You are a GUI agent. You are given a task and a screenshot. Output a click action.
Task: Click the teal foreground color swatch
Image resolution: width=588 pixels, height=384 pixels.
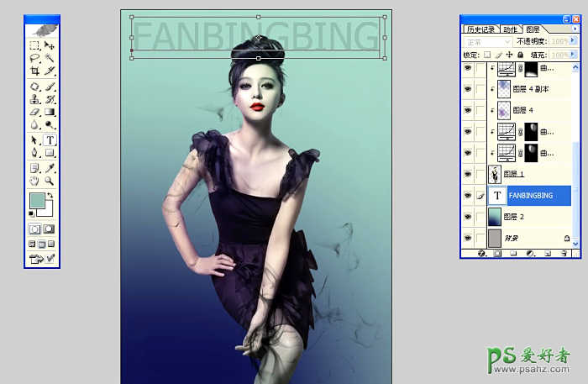37,200
